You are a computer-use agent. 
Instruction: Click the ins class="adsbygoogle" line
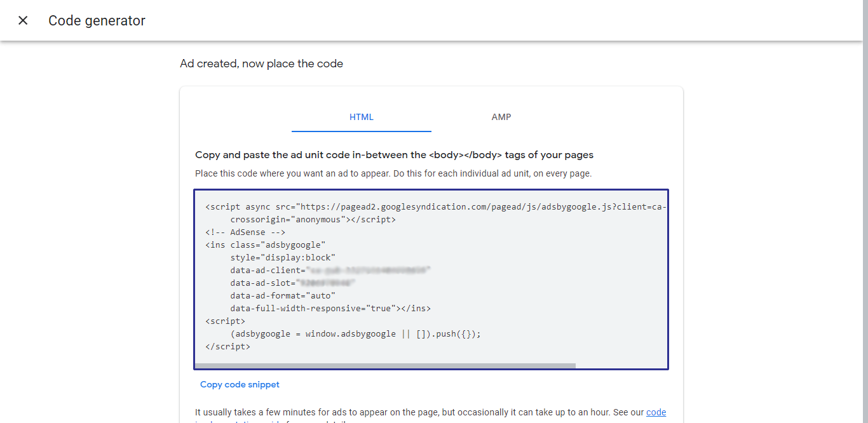pos(265,245)
